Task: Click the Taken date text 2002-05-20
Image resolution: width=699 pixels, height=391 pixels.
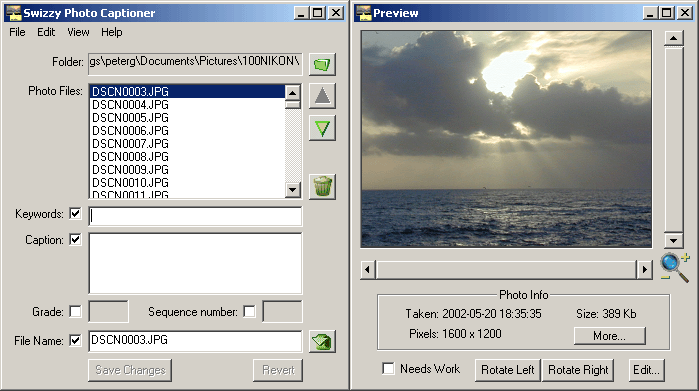Action: click(469, 314)
